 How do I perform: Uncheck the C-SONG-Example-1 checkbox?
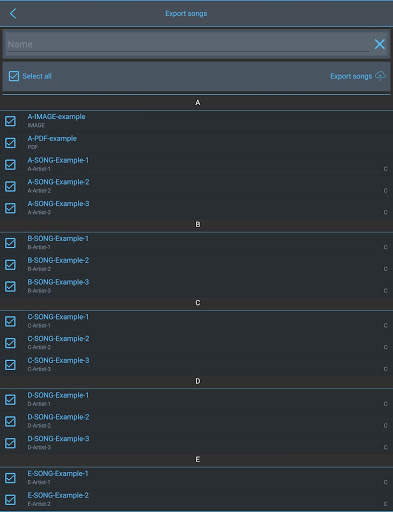click(10, 321)
